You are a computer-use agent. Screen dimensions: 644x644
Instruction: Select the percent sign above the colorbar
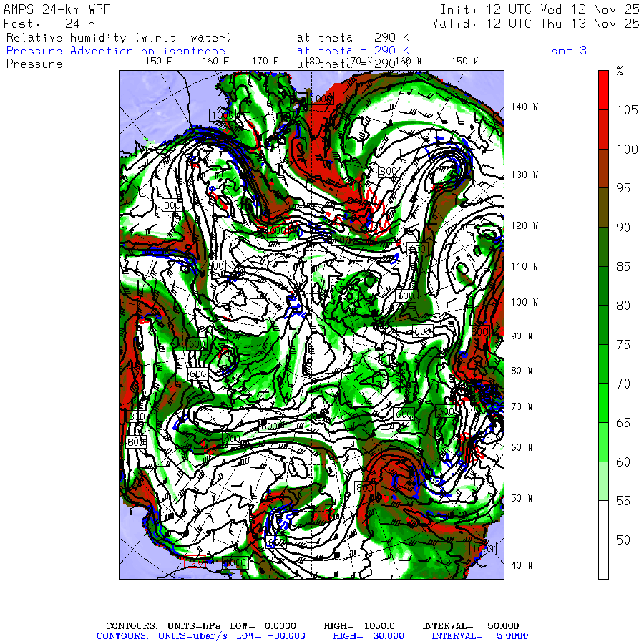pyautogui.click(x=620, y=71)
